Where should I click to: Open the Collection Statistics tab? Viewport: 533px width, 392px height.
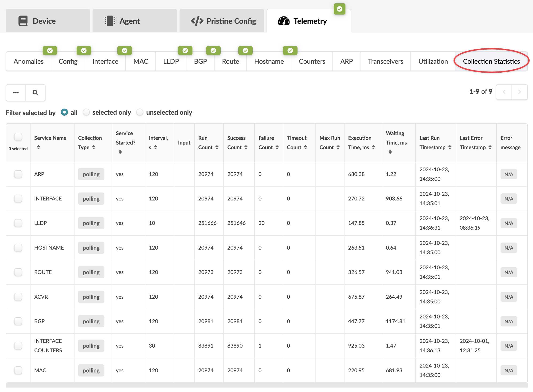(x=491, y=62)
